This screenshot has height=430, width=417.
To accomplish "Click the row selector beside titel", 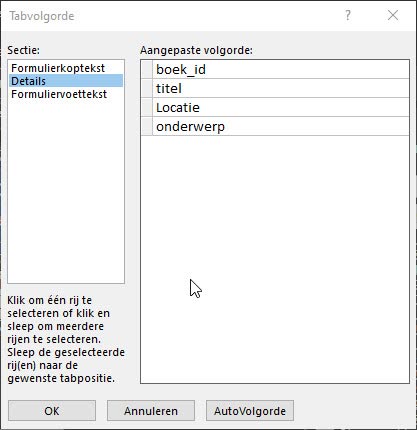I will [147, 88].
